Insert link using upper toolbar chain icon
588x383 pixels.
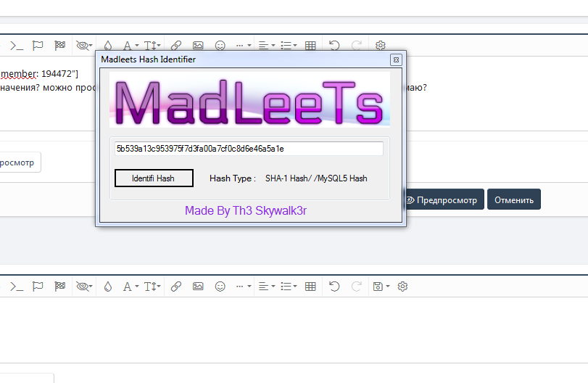click(x=176, y=46)
